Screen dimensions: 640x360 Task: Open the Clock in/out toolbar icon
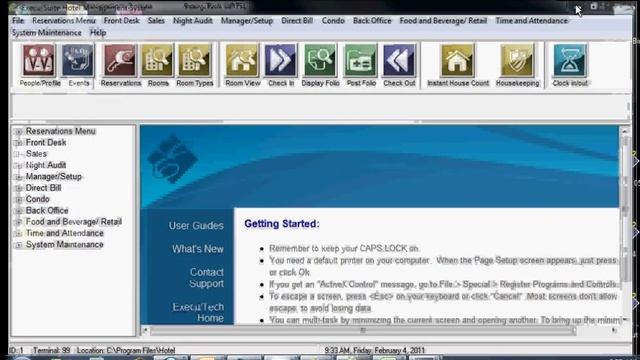tap(570, 61)
